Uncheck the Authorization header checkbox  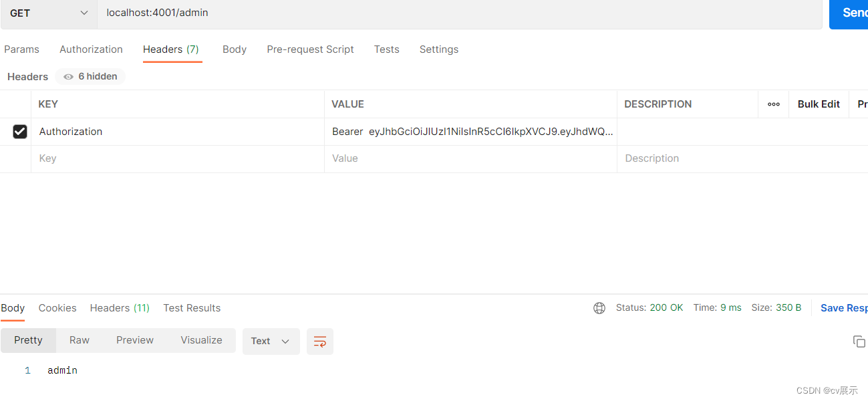[x=20, y=132]
